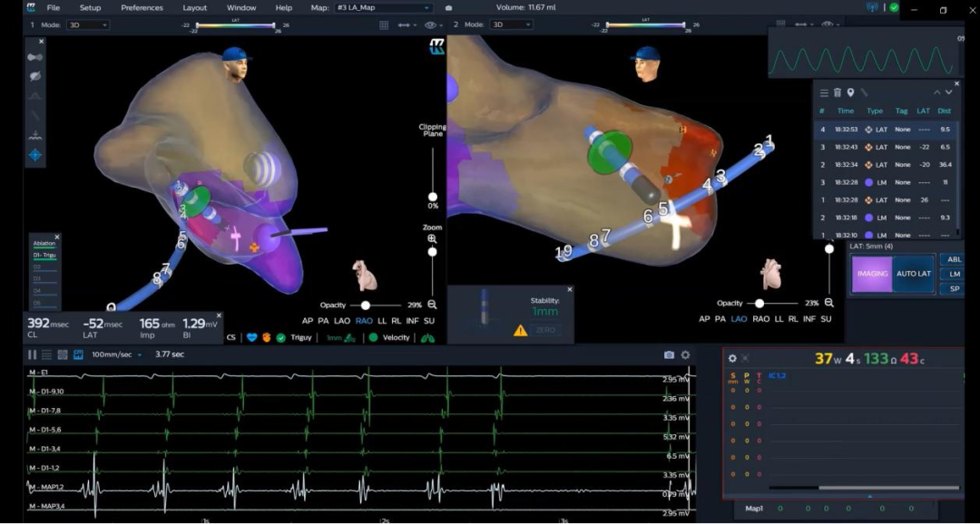The width and height of the screenshot is (980, 524).
Task: Click the grid layout icon in view 1
Action: click(x=384, y=25)
